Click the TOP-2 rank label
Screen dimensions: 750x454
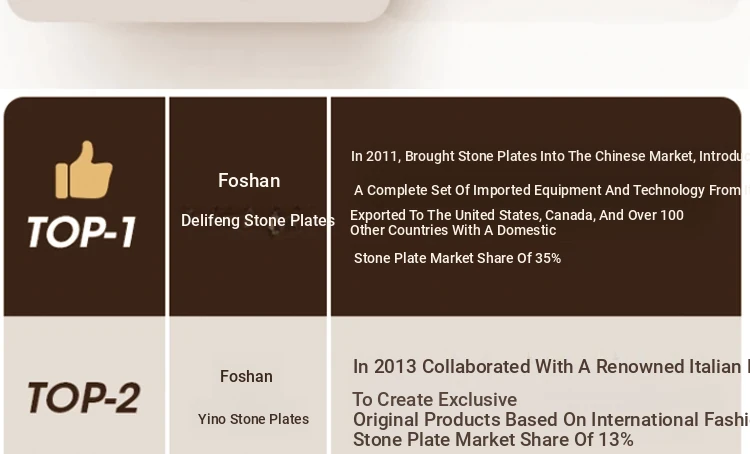(x=83, y=397)
